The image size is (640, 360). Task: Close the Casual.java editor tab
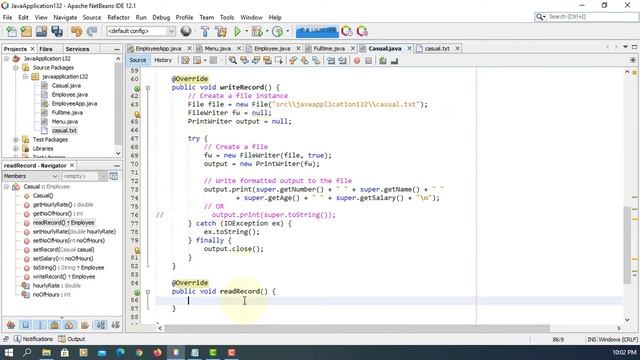[409, 49]
